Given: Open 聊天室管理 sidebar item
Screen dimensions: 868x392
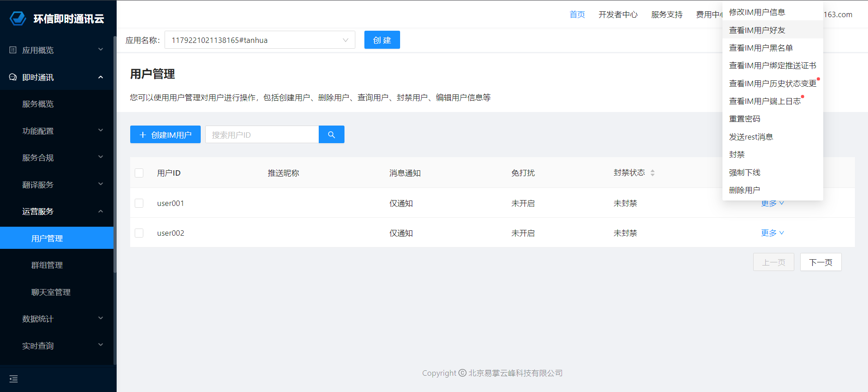Looking at the screenshot, I should click(57, 292).
